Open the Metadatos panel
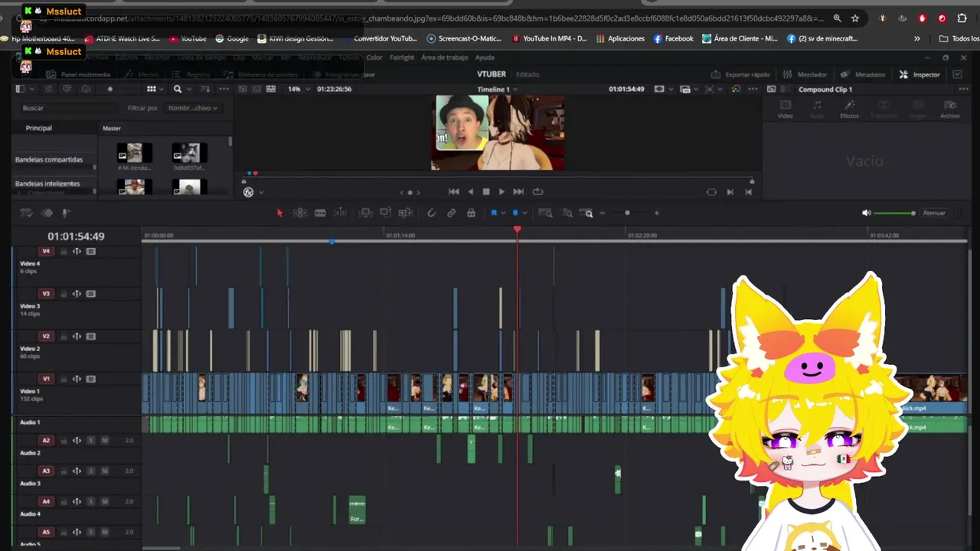This screenshot has width=980, height=551. pyautogui.click(x=863, y=74)
